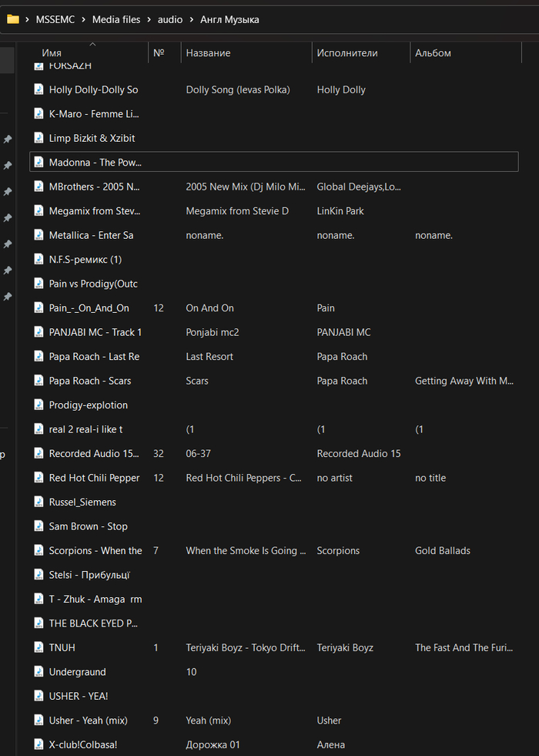Select the real 2 real-i like t file icon
This screenshot has height=756, width=539.
pyautogui.click(x=39, y=429)
